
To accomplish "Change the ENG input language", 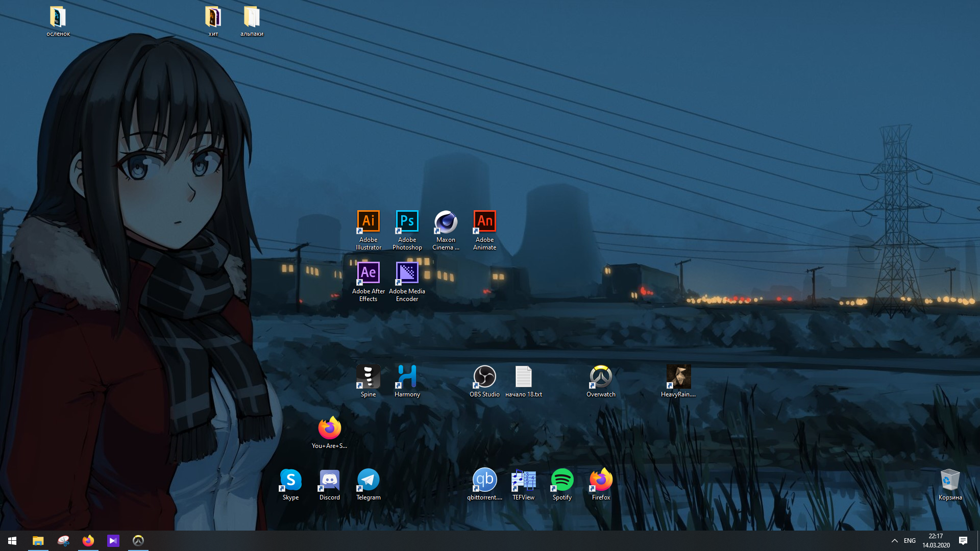I will [x=910, y=541].
